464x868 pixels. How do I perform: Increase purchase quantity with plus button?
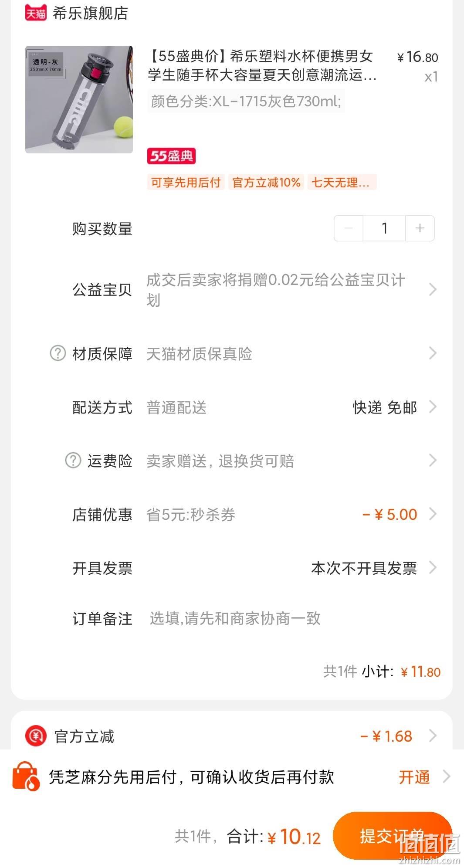click(x=420, y=228)
